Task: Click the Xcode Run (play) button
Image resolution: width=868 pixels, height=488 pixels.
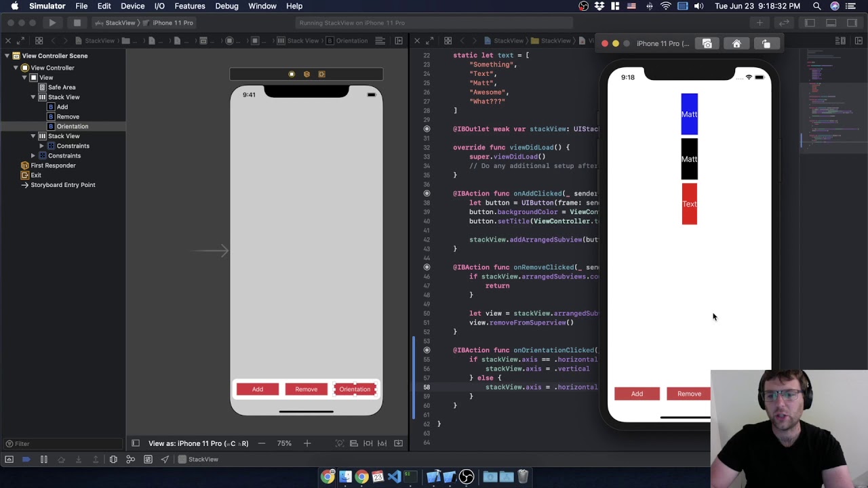Action: click(x=52, y=22)
